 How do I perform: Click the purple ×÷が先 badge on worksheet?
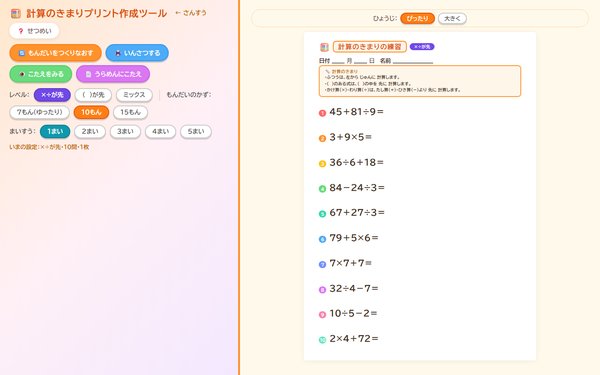coord(422,47)
